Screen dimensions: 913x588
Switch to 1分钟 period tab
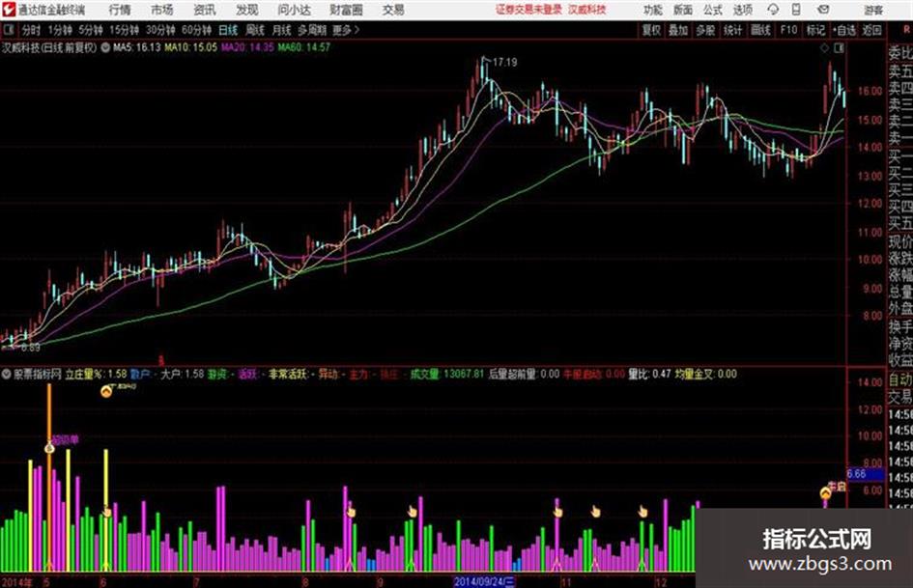click(60, 30)
